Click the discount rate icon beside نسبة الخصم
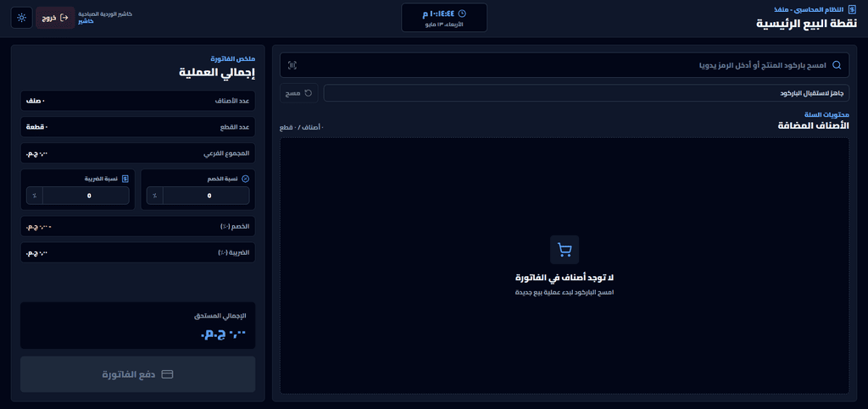 pyautogui.click(x=246, y=179)
